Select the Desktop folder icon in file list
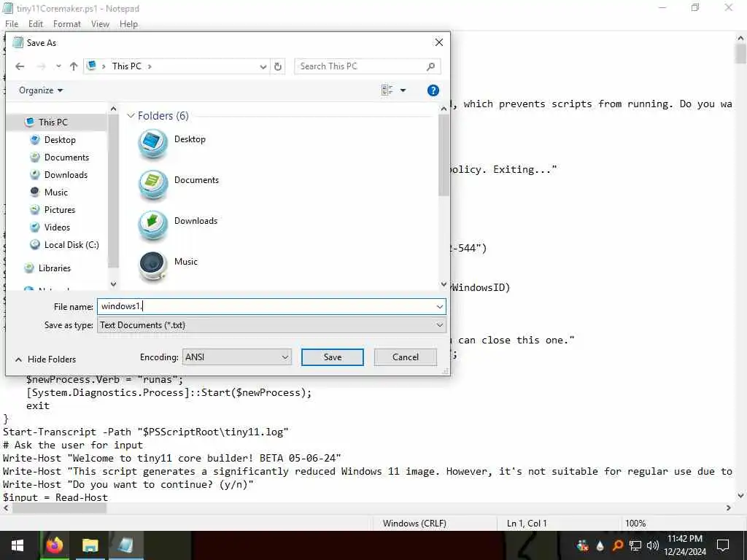 (153, 144)
